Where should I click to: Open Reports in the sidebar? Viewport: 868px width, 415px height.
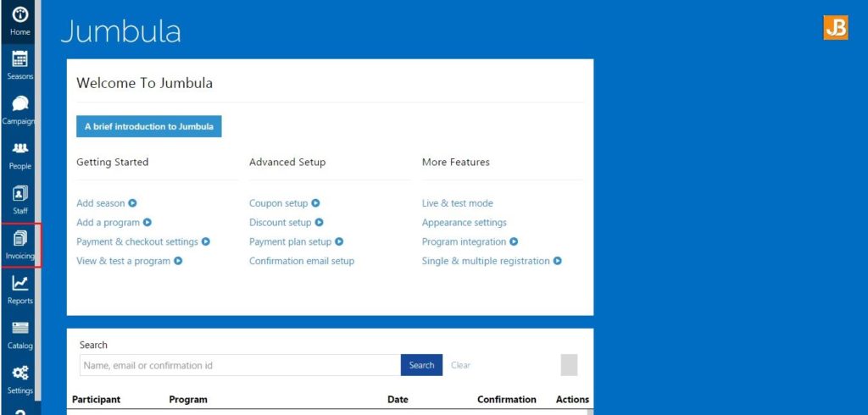[20, 290]
